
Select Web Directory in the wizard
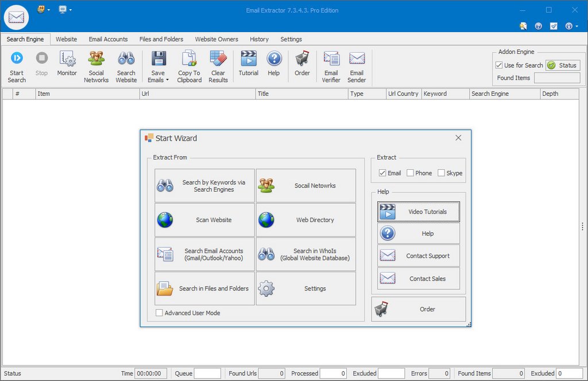pyautogui.click(x=306, y=220)
